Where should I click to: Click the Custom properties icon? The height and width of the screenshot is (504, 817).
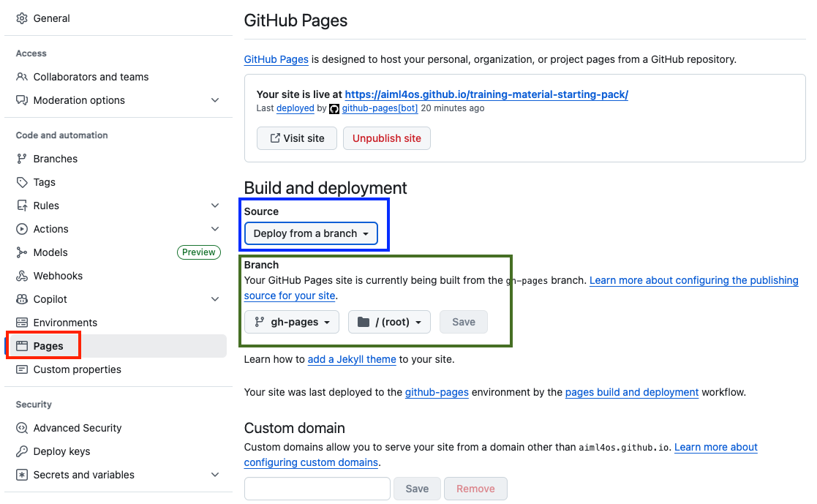[x=22, y=369]
